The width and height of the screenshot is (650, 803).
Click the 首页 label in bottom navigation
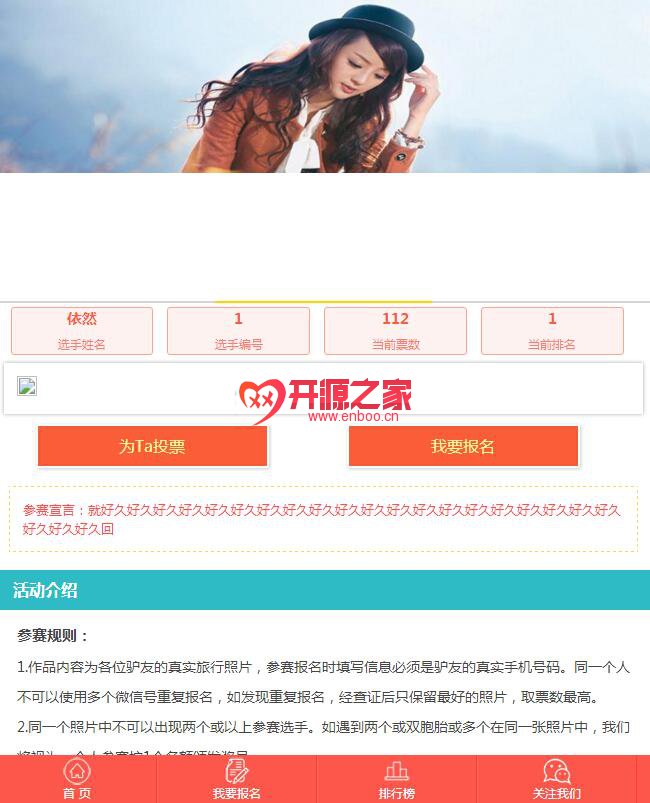click(77, 793)
